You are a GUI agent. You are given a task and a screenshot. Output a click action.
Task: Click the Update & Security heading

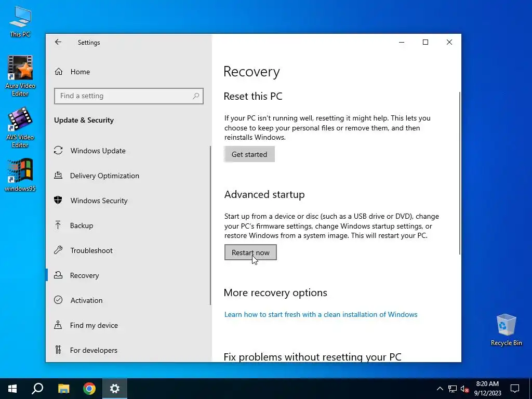point(84,120)
